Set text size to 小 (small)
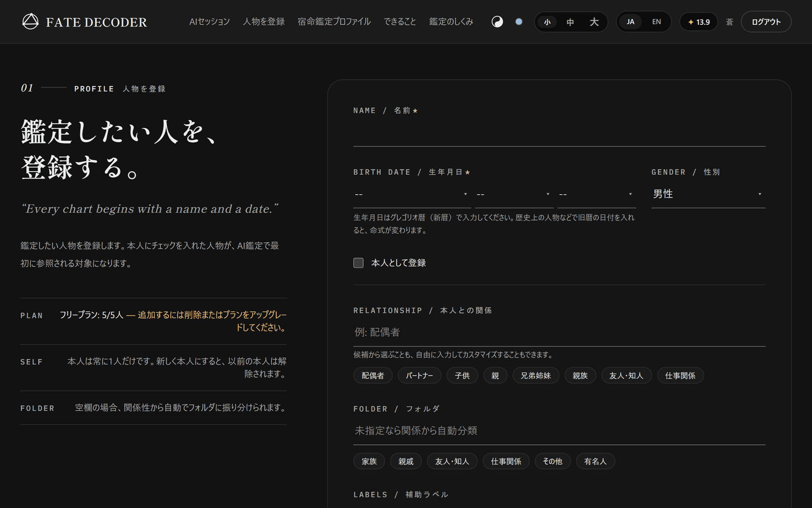The image size is (812, 508). click(x=547, y=22)
